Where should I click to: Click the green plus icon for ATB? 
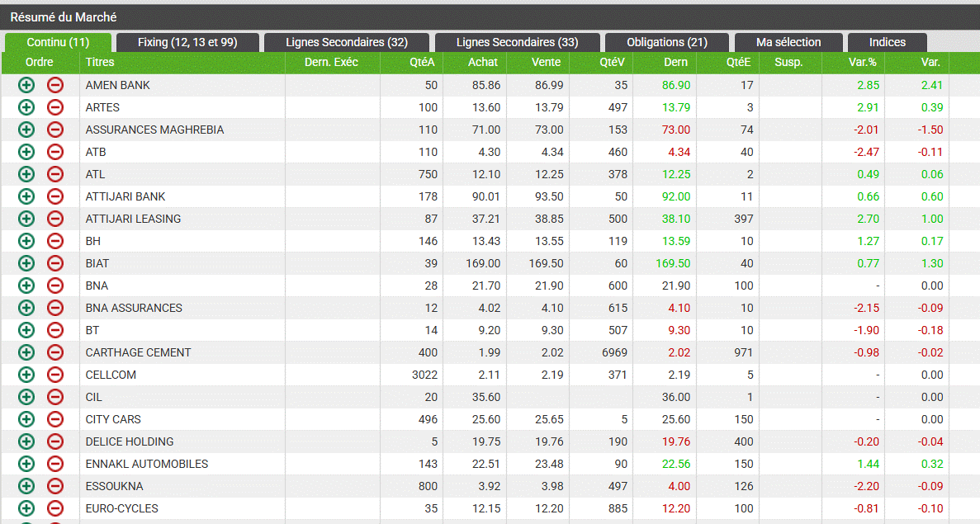[26, 152]
